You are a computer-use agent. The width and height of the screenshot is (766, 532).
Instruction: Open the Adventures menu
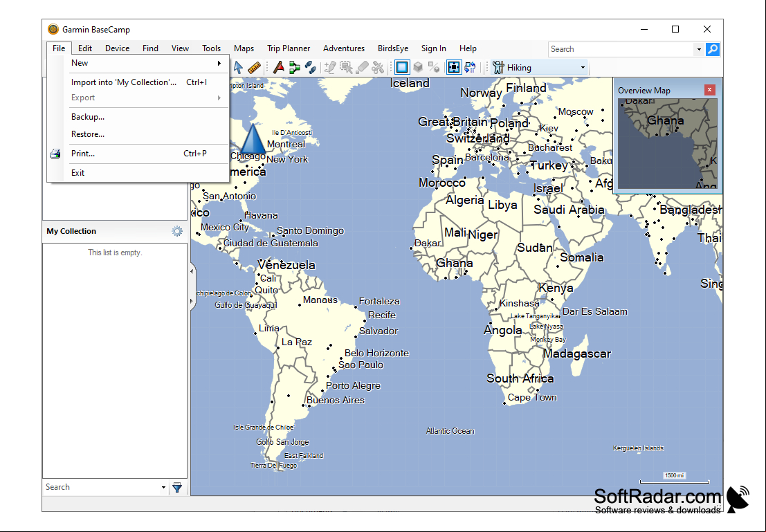344,48
